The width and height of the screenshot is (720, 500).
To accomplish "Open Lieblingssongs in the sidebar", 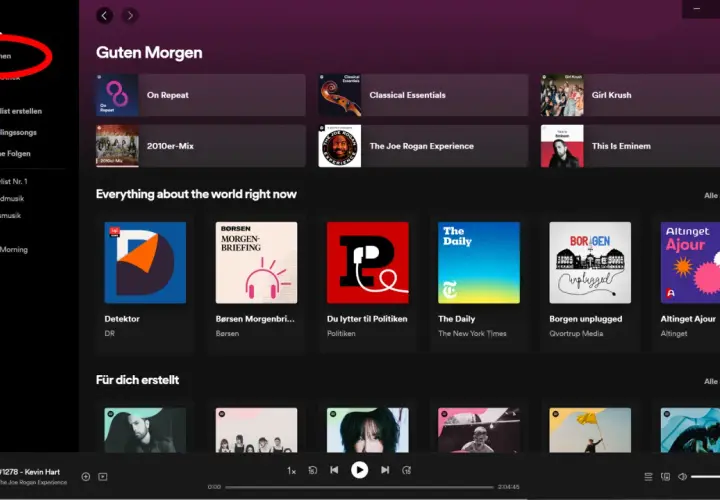I will point(18,132).
